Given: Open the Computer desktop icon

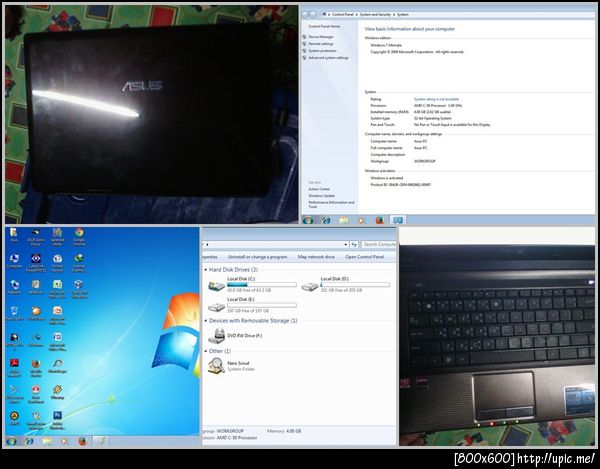Looking at the screenshot, I should pos(14,262).
